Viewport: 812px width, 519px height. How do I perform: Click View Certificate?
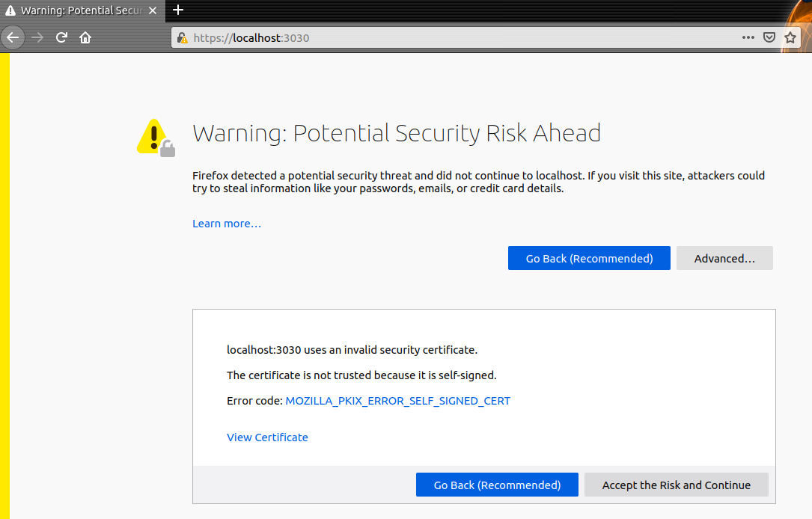click(267, 437)
